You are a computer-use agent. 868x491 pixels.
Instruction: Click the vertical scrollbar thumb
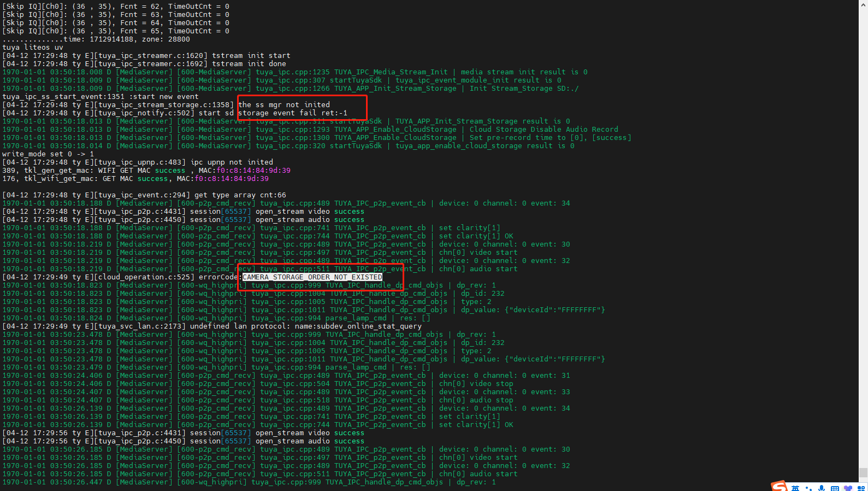click(863, 472)
